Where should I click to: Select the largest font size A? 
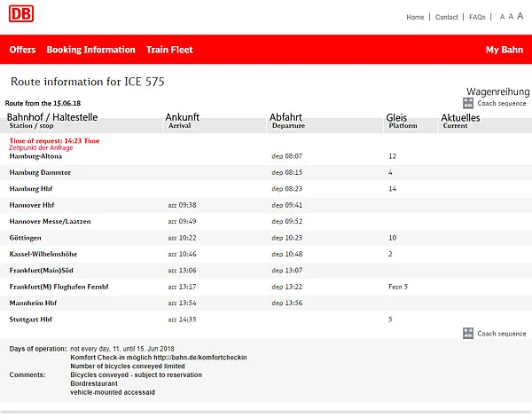point(520,16)
